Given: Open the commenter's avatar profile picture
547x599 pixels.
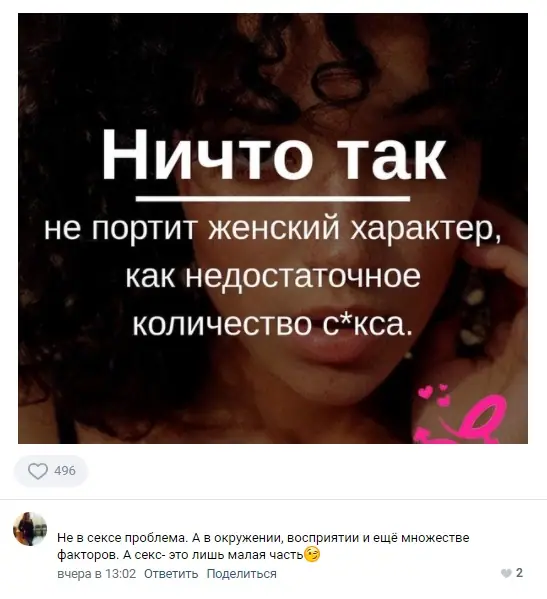Looking at the screenshot, I should click(x=30, y=529).
